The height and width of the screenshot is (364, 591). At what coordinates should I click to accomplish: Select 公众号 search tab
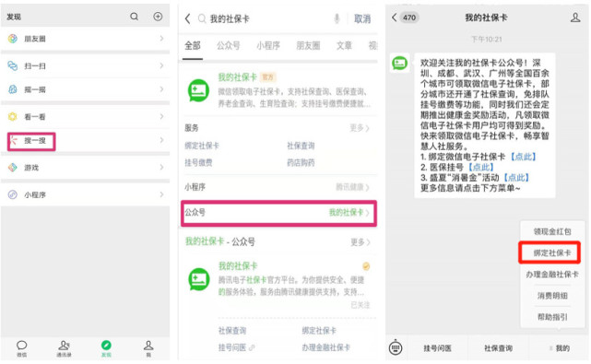click(228, 45)
